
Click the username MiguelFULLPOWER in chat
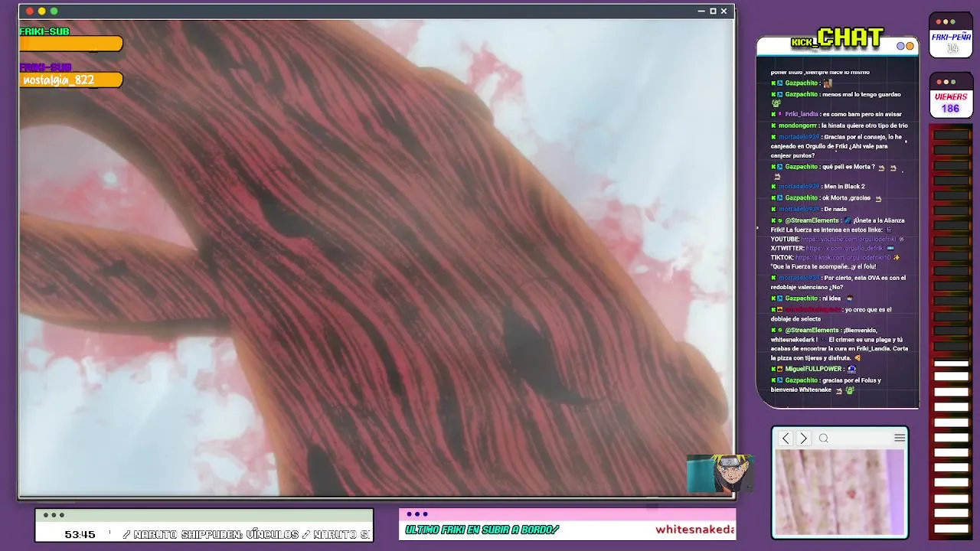click(813, 369)
